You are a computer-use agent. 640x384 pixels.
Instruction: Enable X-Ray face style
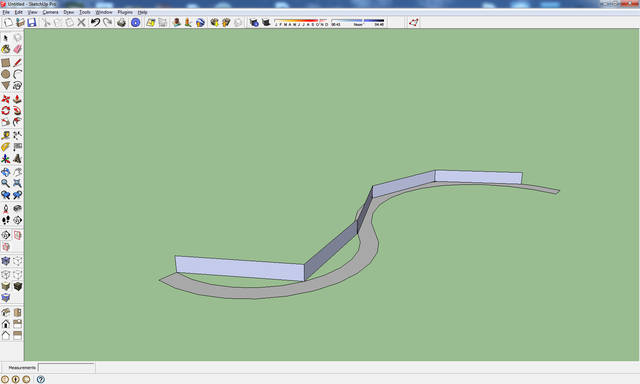pos(6,261)
